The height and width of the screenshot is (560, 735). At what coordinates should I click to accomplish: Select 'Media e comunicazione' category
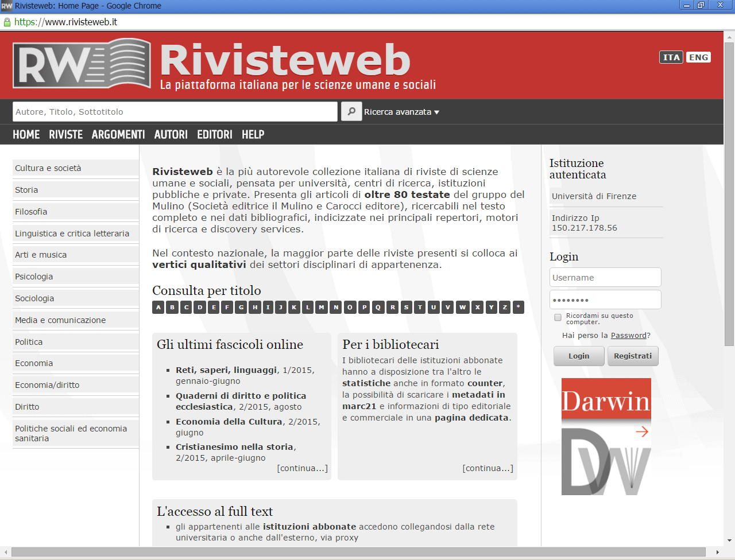(x=76, y=320)
